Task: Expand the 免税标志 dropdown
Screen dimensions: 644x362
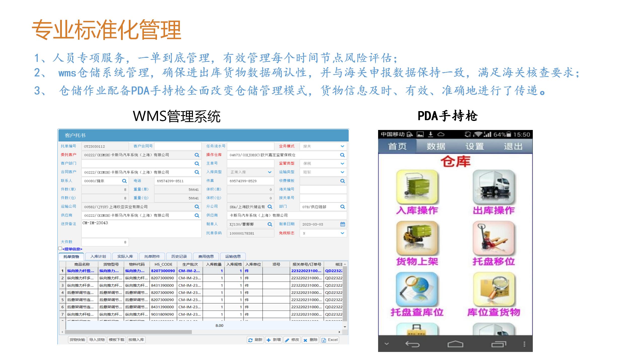Action: pyautogui.click(x=342, y=233)
